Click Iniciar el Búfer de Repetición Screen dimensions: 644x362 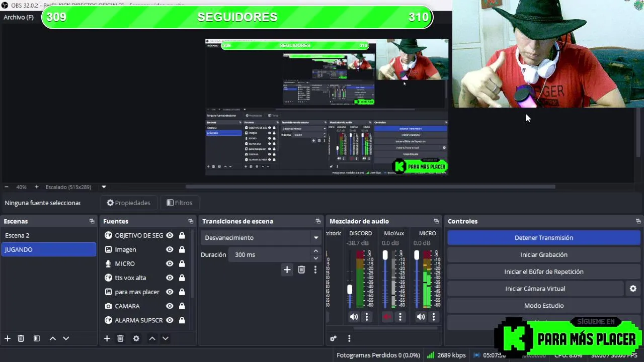pos(544,272)
